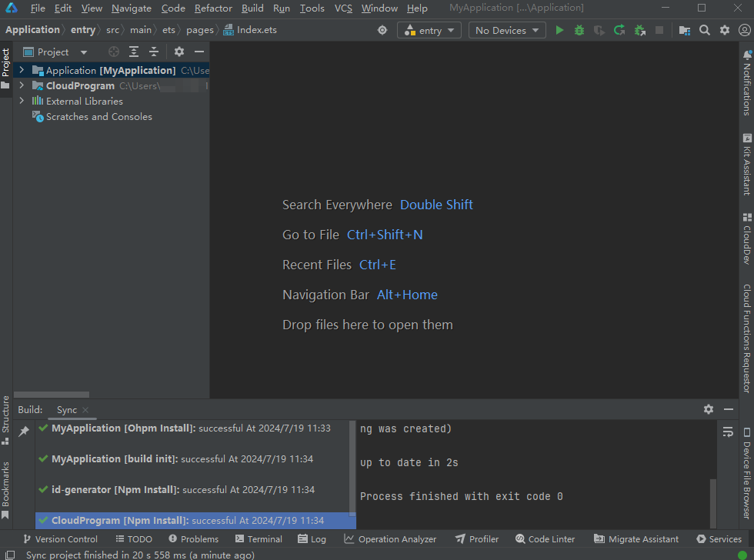Open IDE settings gear in top toolbar

[x=725, y=30]
